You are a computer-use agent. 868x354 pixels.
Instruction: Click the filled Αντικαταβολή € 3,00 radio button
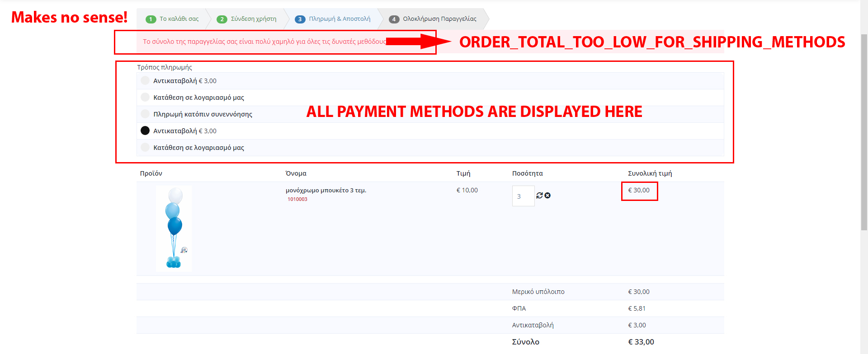145,130
